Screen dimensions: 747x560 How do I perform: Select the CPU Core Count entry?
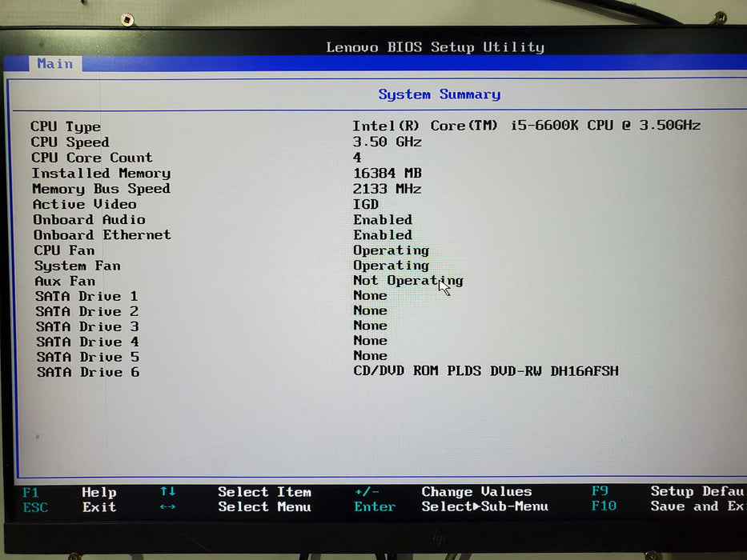(x=91, y=158)
